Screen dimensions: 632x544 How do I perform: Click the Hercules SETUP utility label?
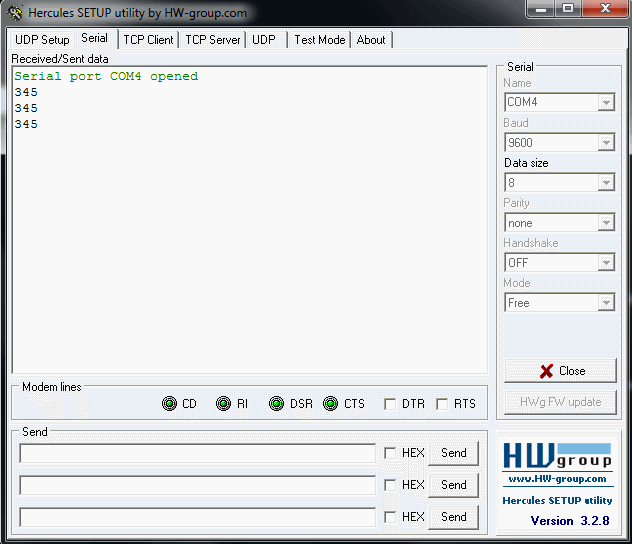coord(557,500)
